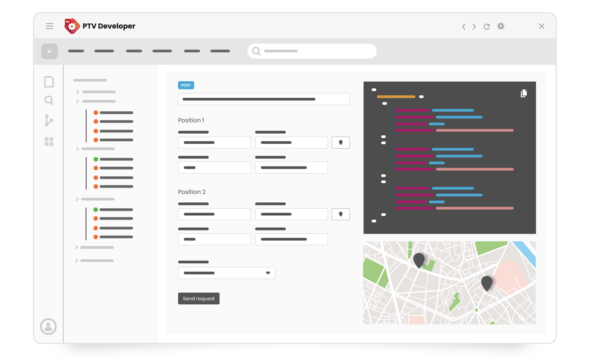Image resolution: width=589 pixels, height=364 pixels.
Task: Pick location with Position 2 pin button
Action: tap(340, 214)
